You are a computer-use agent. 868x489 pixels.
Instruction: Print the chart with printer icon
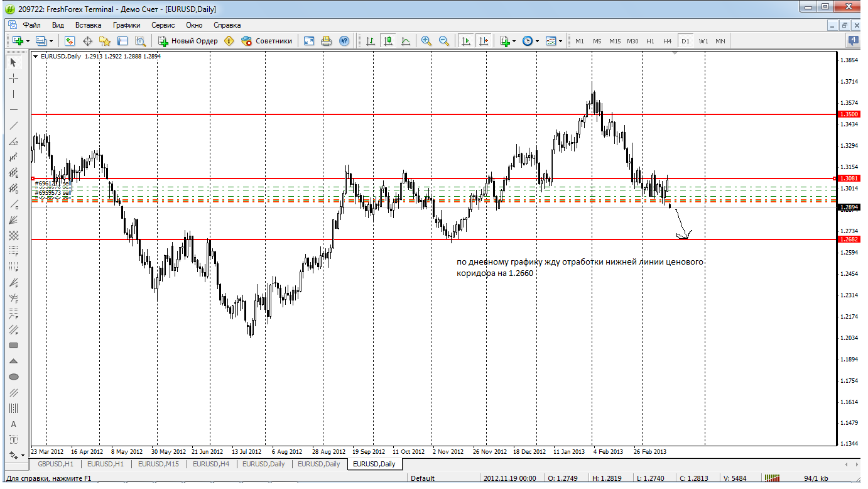click(327, 41)
